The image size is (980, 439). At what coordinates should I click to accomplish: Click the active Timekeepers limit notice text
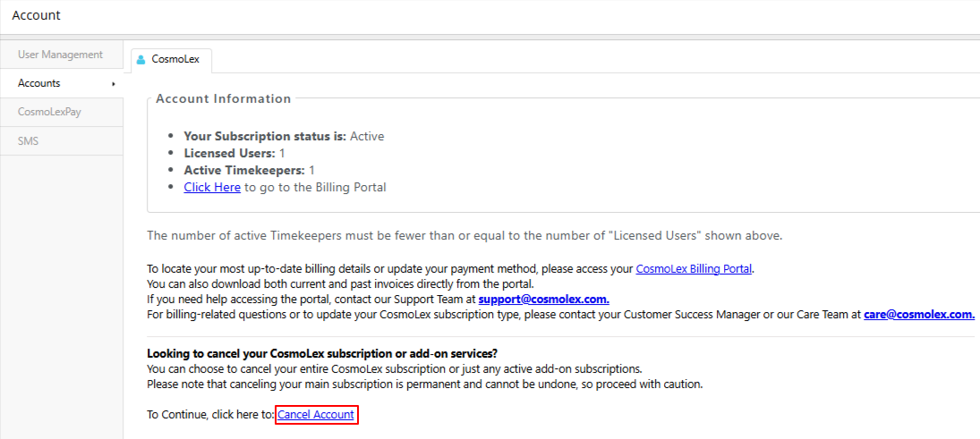464,236
